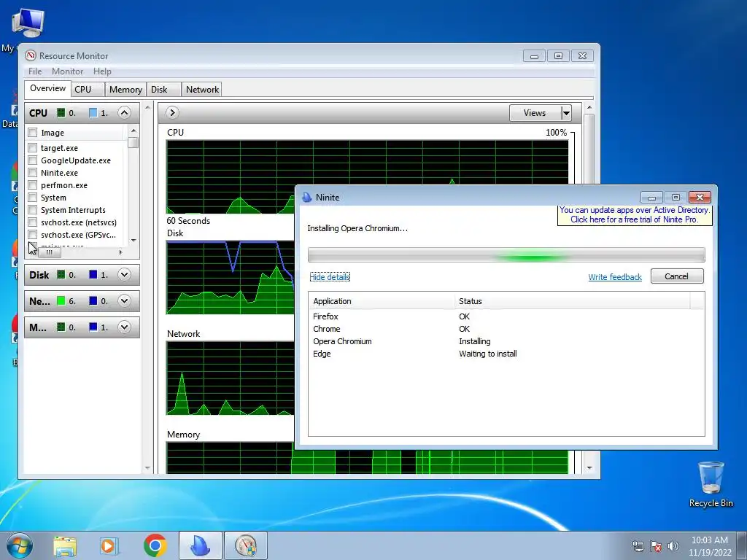
Task: Click the process list scroll-up arrow
Action: click(133, 131)
